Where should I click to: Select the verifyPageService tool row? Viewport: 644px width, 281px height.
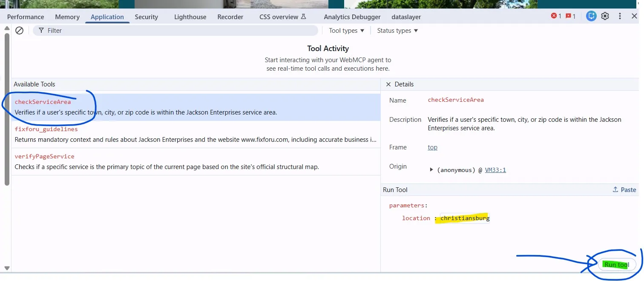point(196,162)
